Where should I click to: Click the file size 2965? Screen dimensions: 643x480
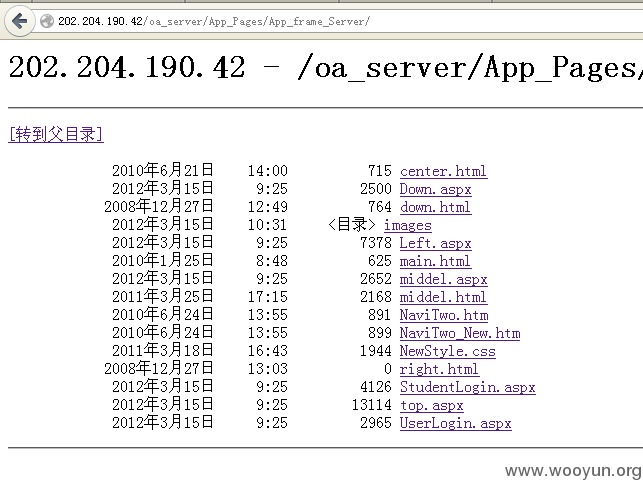click(376, 423)
